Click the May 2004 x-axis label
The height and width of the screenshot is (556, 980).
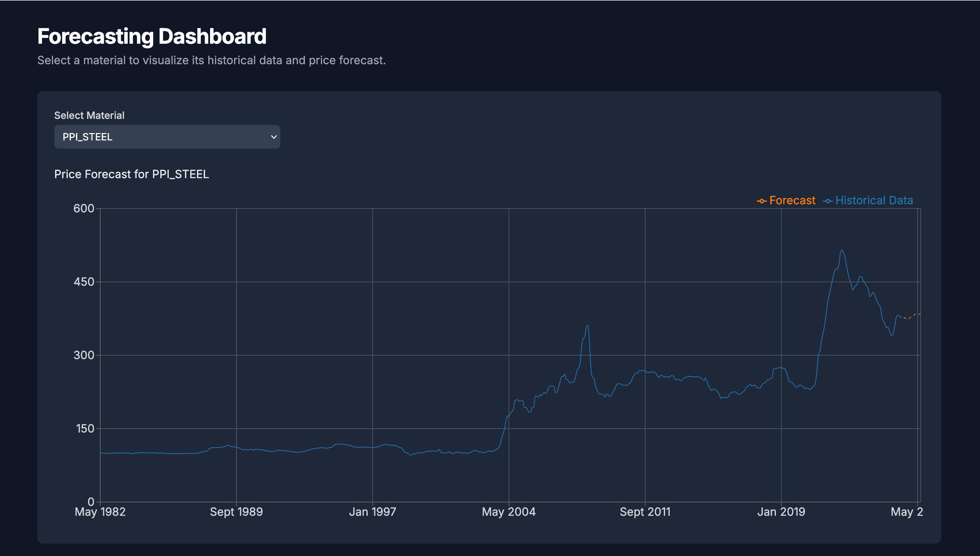(x=508, y=512)
